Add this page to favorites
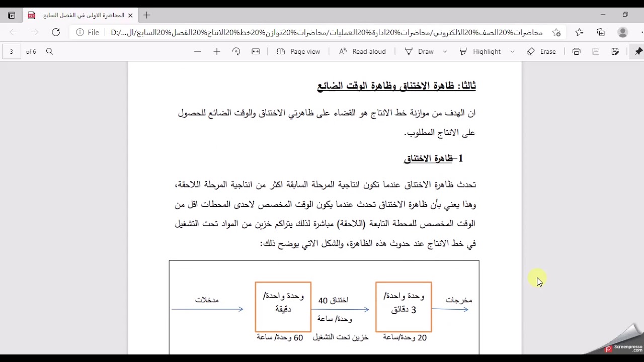The height and width of the screenshot is (362, 644). pyautogui.click(x=556, y=32)
